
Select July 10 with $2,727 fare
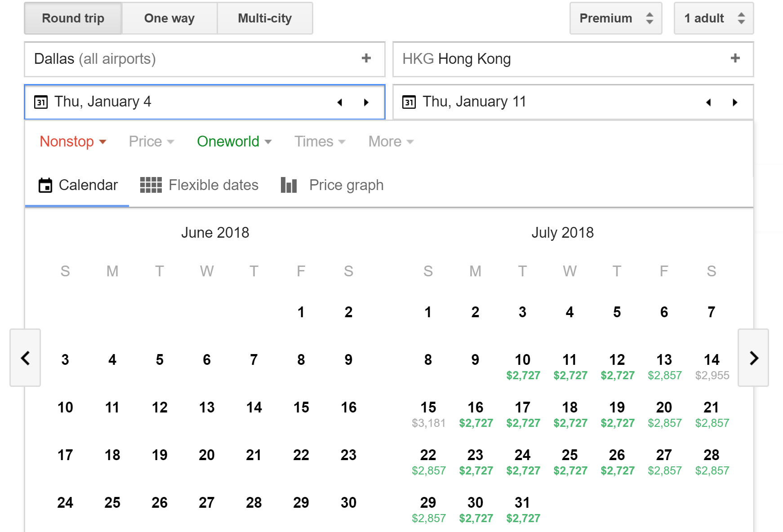click(x=523, y=366)
